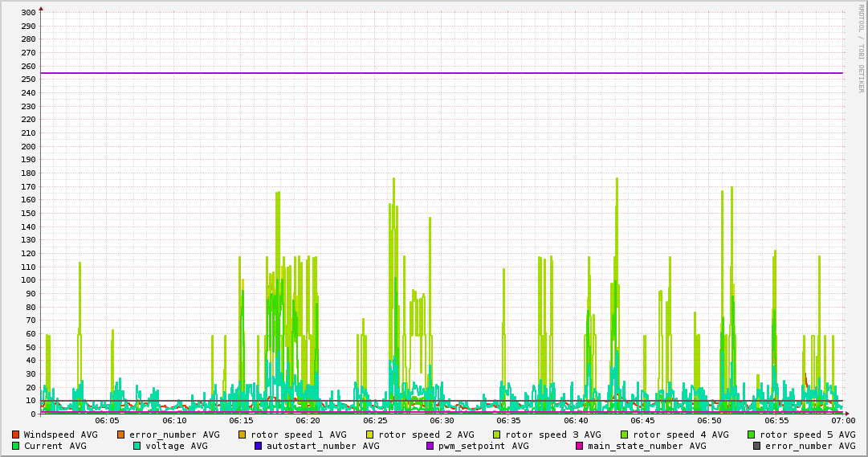Click the Windspeed AVG legend label
This screenshot has height=457, width=868.
coord(61,435)
